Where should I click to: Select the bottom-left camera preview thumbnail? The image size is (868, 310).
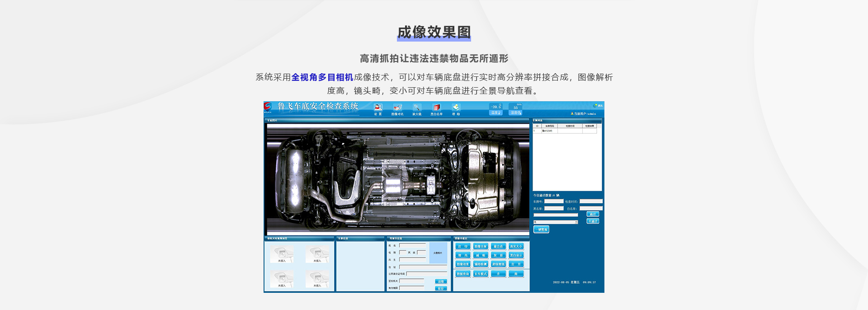(x=282, y=279)
